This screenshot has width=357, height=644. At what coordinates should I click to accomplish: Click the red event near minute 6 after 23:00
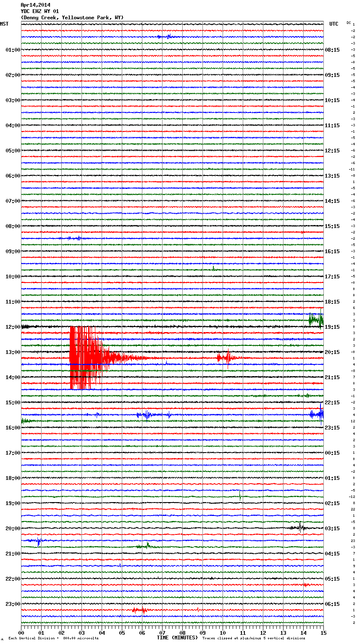(x=139, y=610)
